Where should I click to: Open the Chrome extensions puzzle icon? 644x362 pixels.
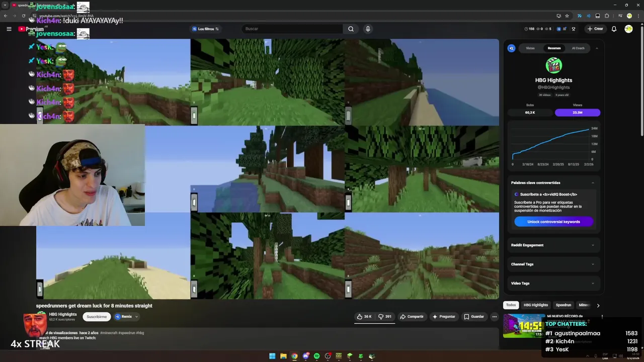coord(607,16)
